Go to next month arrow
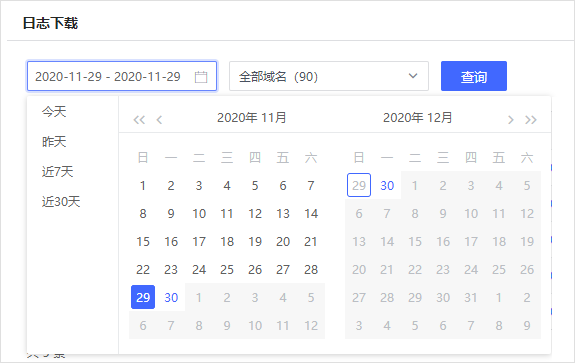This screenshot has width=575, height=363. 510,120
